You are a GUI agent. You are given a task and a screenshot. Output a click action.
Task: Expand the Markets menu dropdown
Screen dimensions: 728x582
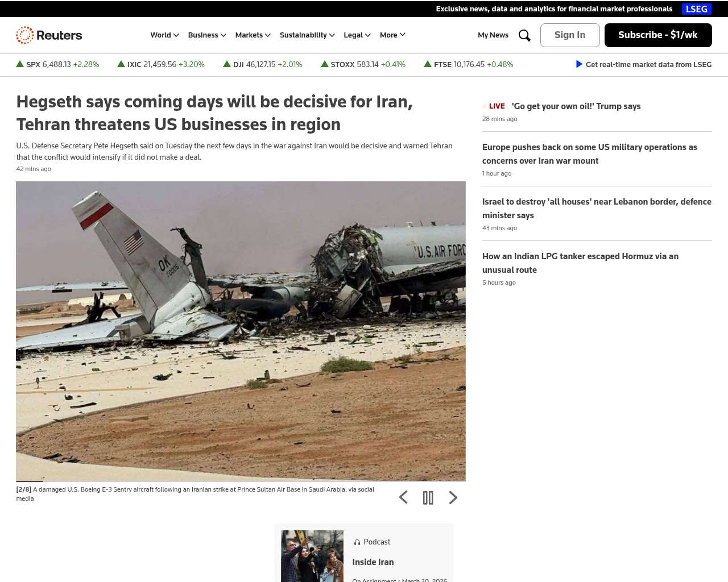(x=253, y=35)
